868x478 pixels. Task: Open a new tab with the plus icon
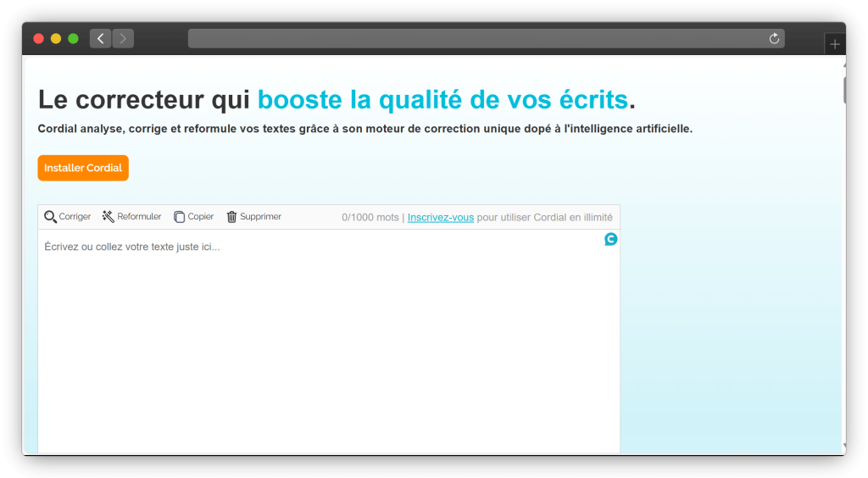click(x=835, y=44)
